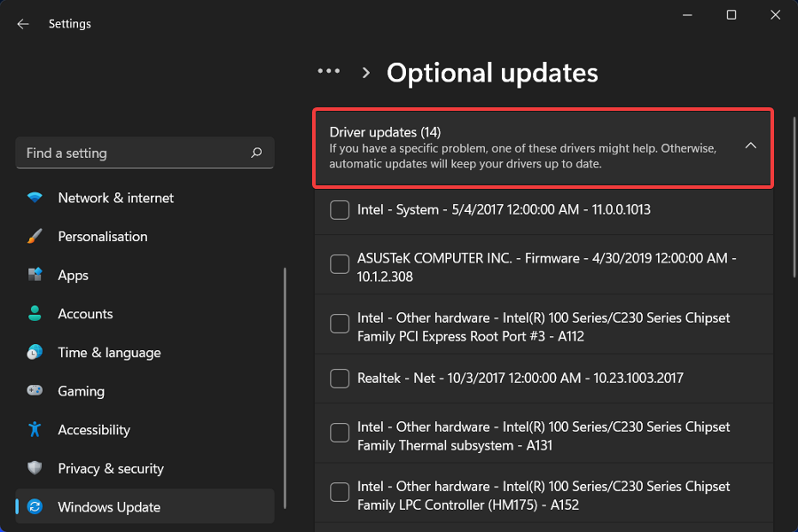Open Time & language settings
The image size is (798, 532).
tap(145, 352)
